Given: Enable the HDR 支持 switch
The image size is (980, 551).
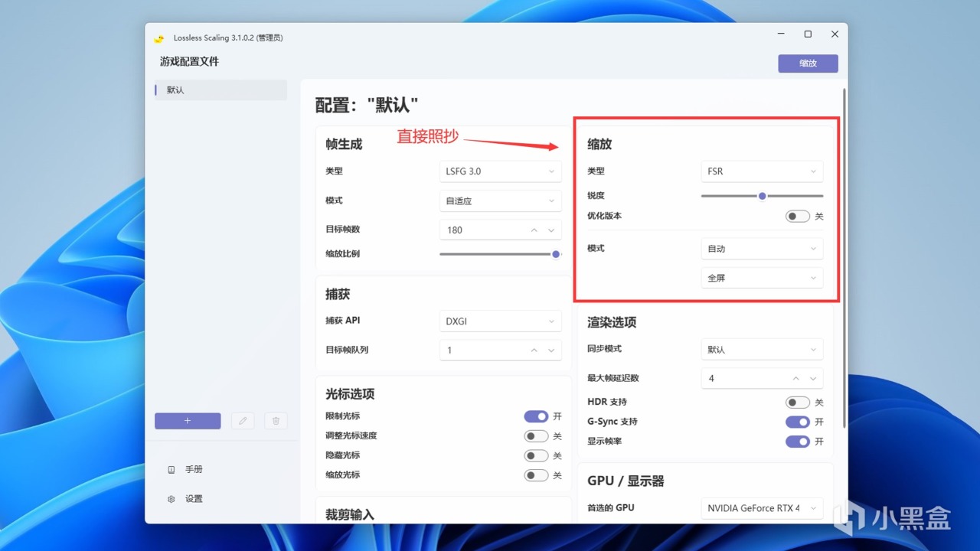Looking at the screenshot, I should [798, 403].
